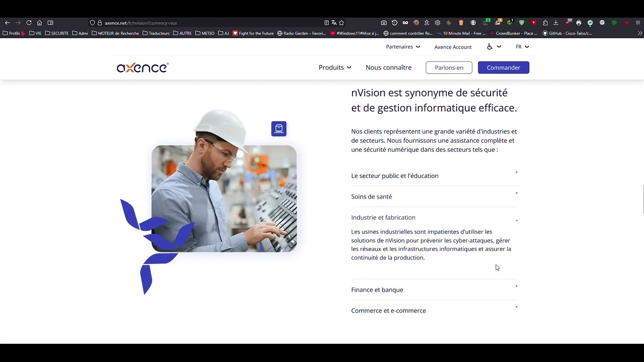Image resolution: width=644 pixels, height=362 pixels.
Task: Open 10 Minute Mail bookmark
Action: 461,33
